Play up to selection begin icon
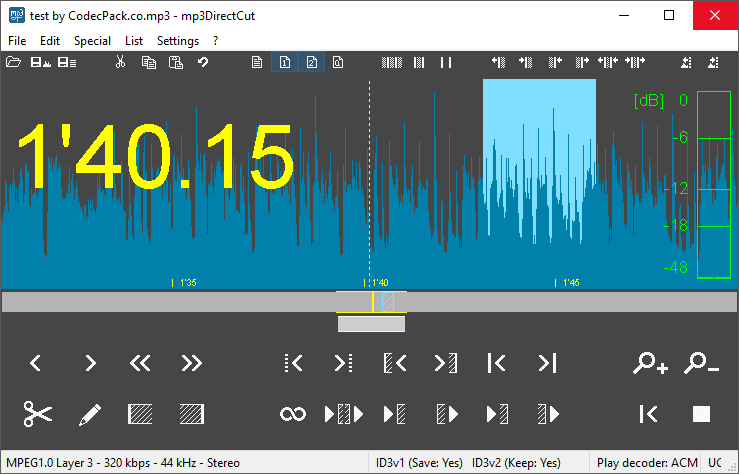Image resolution: width=739 pixels, height=474 pixels. tap(394, 414)
